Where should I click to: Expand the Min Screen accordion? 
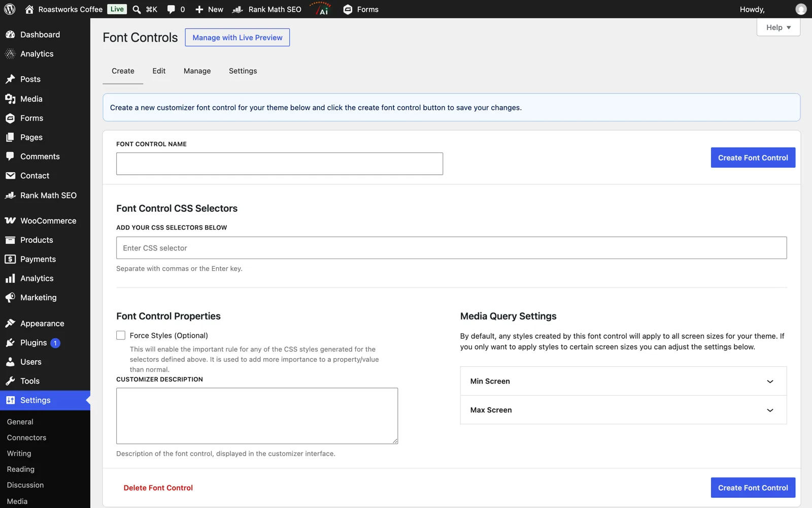coord(623,381)
